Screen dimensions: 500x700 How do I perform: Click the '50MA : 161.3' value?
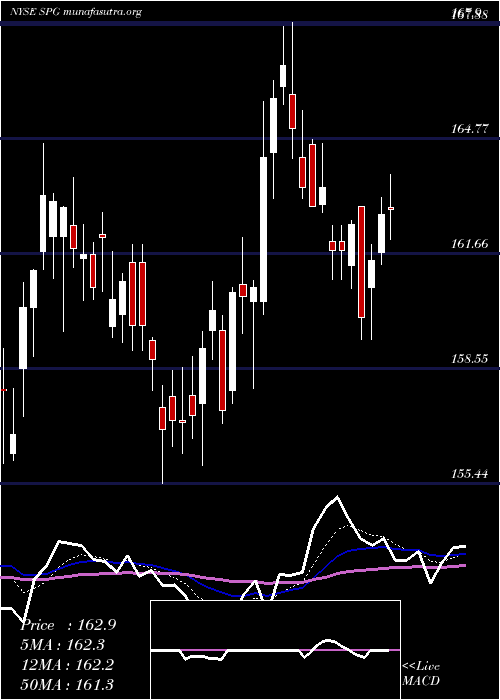[x=67, y=684]
